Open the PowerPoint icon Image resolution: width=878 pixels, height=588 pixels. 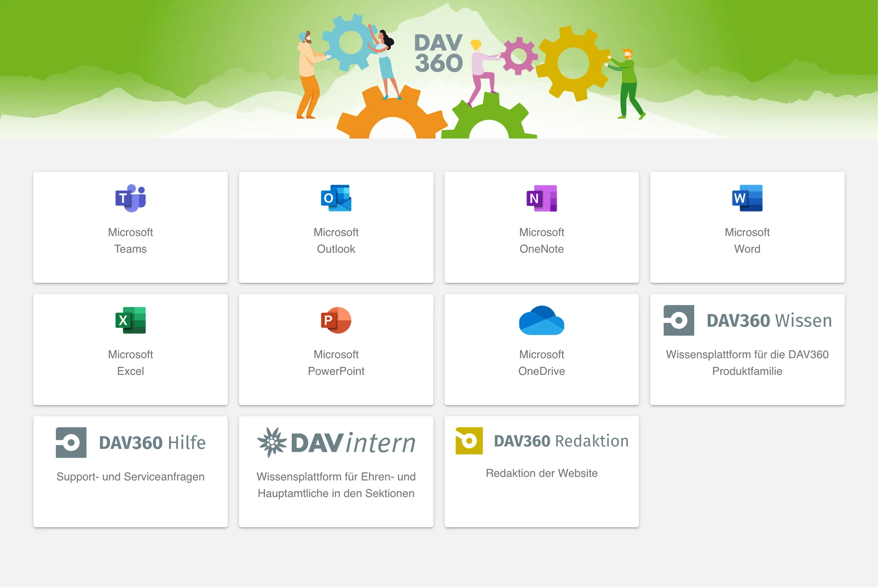[336, 320]
